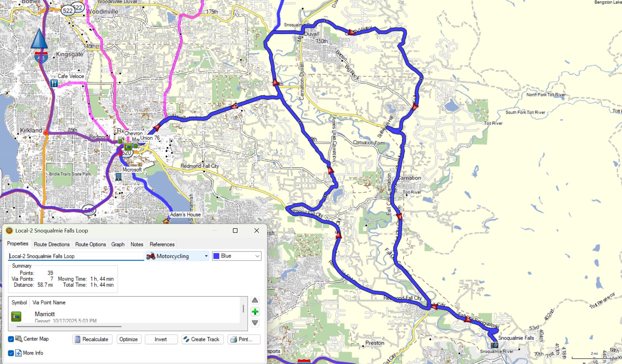
Task: Click the Microsoft building waypoint icon
Action: [119, 177]
